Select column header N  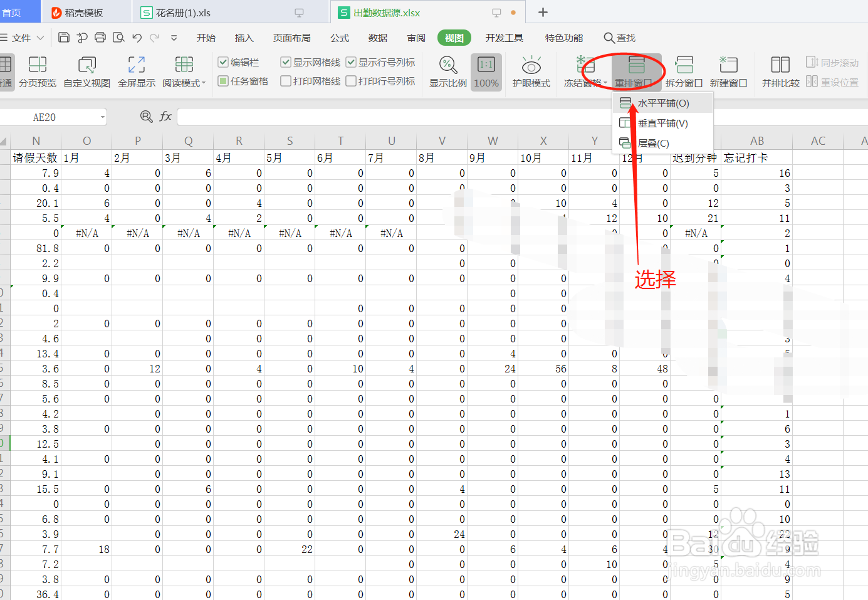(36, 141)
